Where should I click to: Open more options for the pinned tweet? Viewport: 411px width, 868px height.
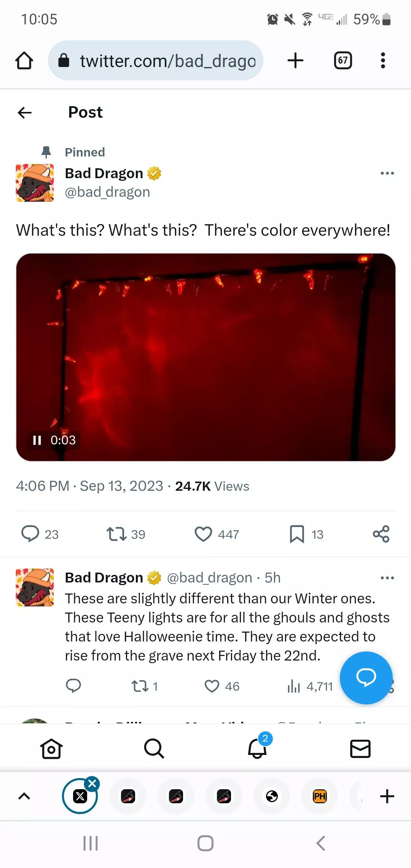coord(387,173)
